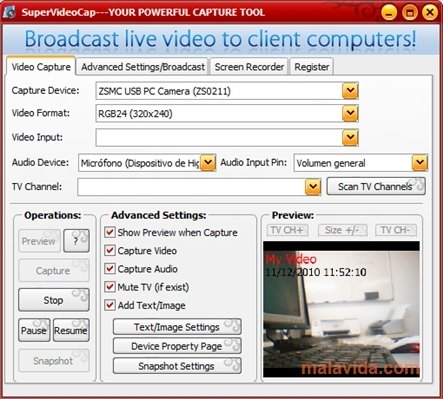Viewport: 443px width, 399px height.
Task: Toggle the Add Text/Image checkbox
Action: click(x=110, y=305)
